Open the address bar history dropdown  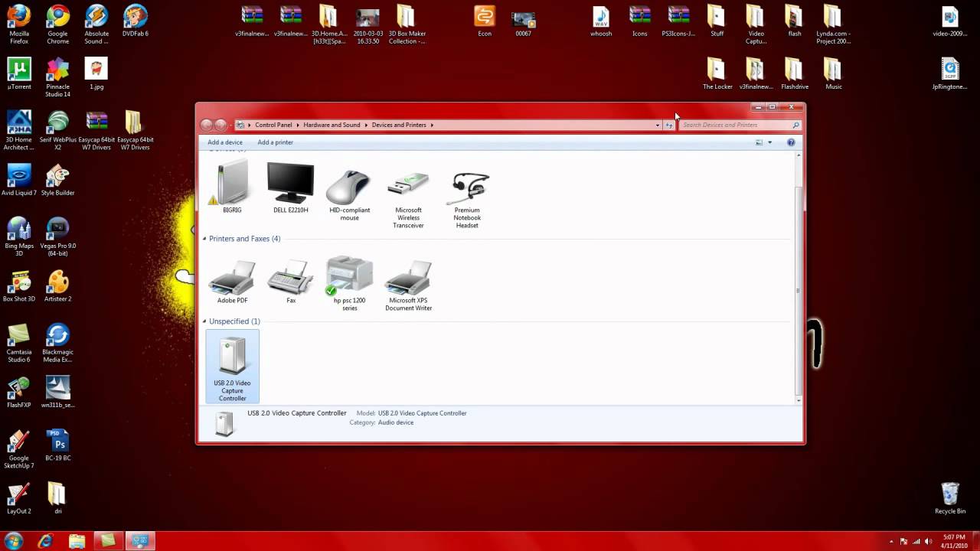(657, 125)
